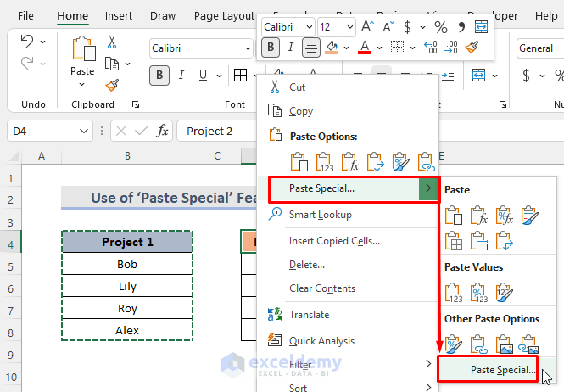The height and width of the screenshot is (392, 564).
Task: Click the red font color button in mini toolbar
Action: [365, 48]
